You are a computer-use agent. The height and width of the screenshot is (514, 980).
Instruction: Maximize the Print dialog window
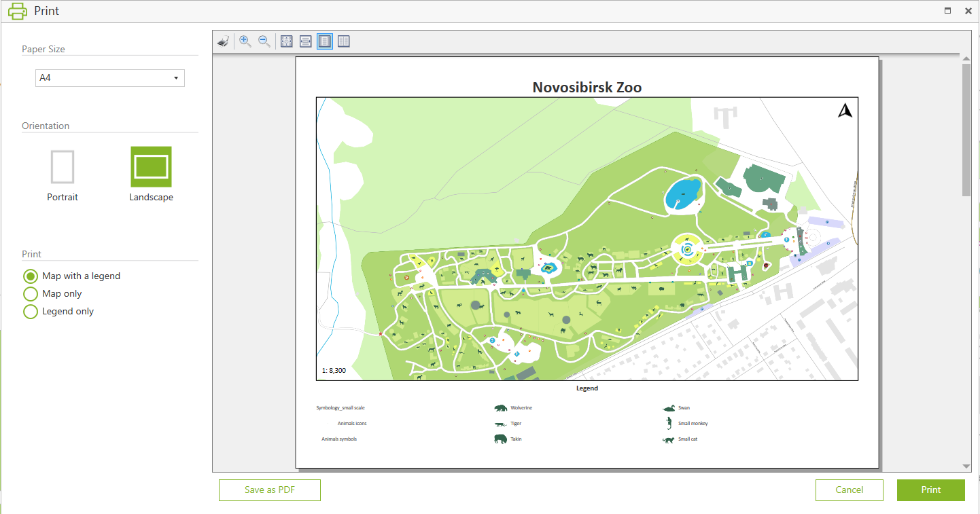click(948, 11)
